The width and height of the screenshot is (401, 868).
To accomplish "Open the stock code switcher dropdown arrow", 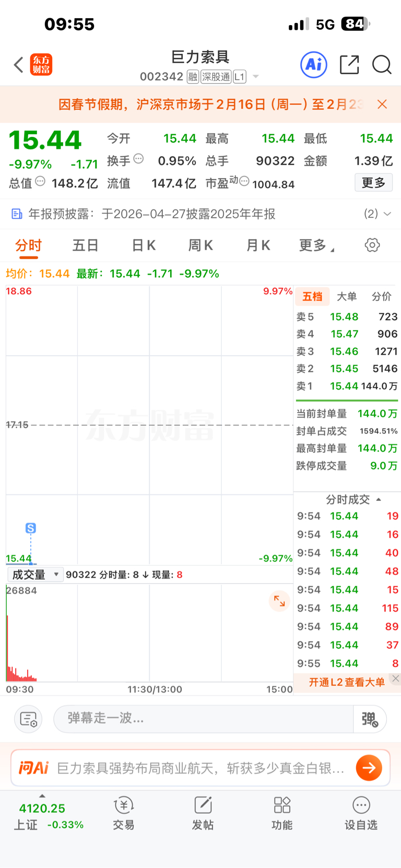I will click(x=256, y=77).
